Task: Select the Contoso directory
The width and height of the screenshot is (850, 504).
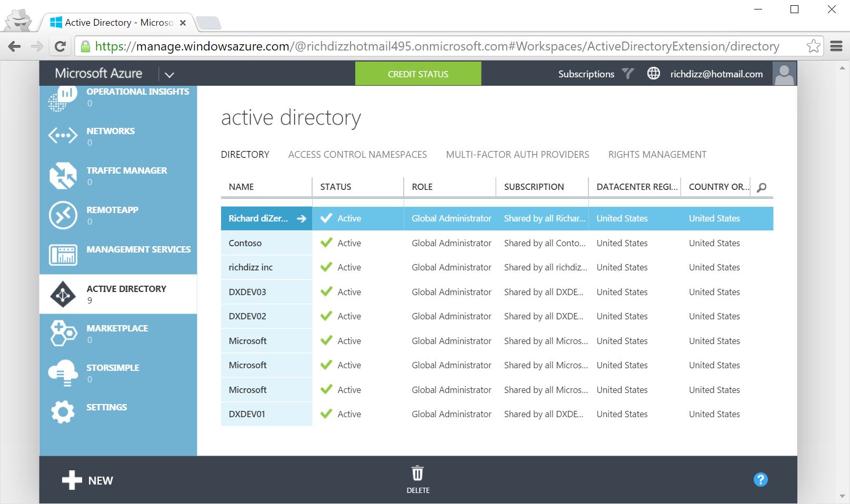Action: click(x=245, y=243)
